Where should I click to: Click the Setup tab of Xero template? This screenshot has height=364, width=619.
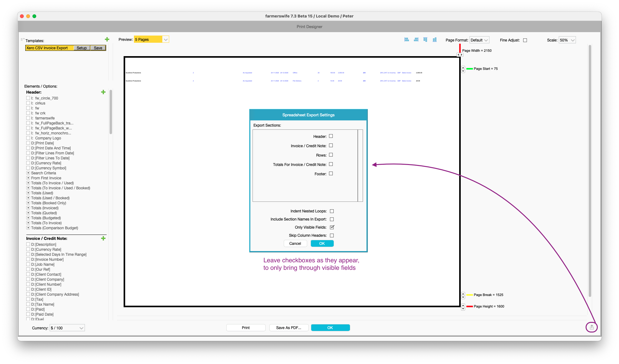click(x=82, y=48)
